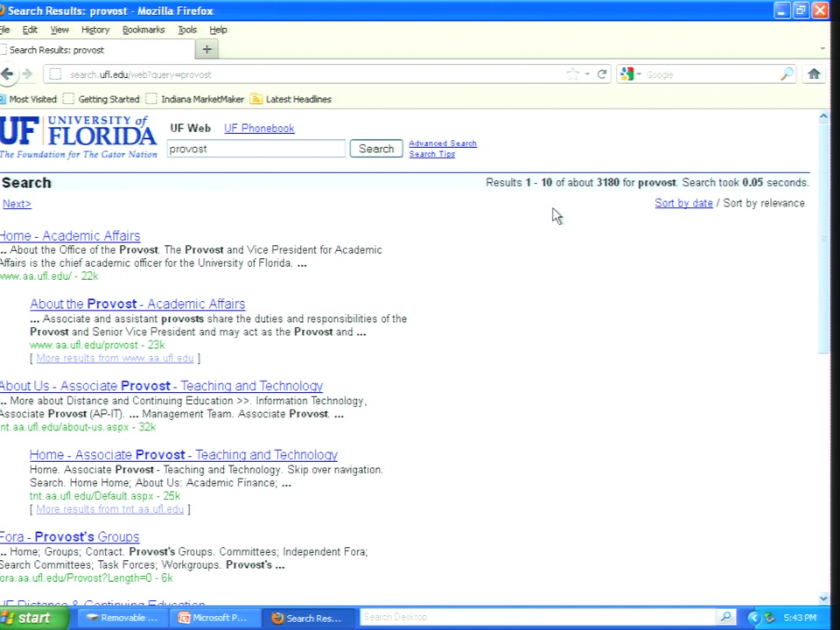The width and height of the screenshot is (840, 630).
Task: Click the Sort by relevance text
Action: 764,203
